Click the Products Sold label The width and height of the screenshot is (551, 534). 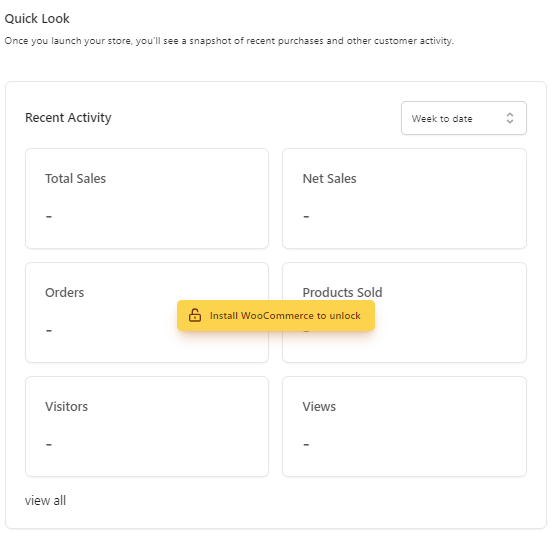click(x=342, y=292)
